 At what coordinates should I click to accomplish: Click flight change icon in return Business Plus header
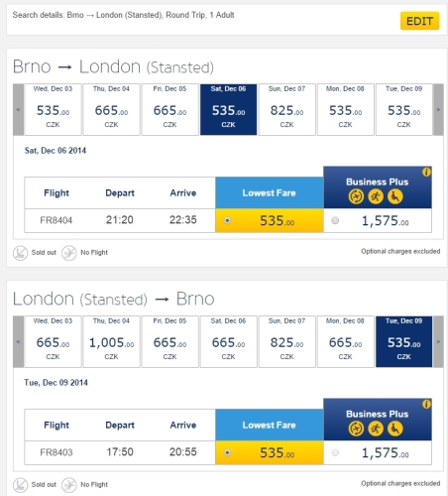(x=356, y=429)
